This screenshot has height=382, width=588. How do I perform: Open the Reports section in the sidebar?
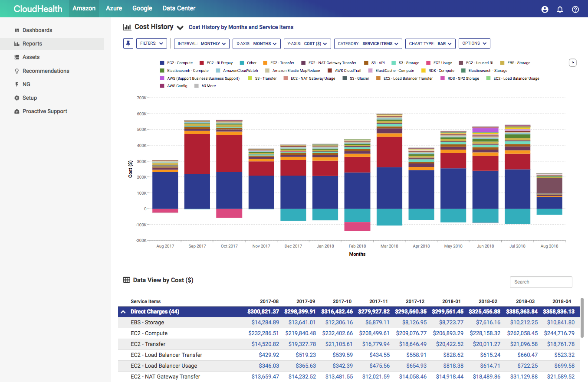(33, 43)
